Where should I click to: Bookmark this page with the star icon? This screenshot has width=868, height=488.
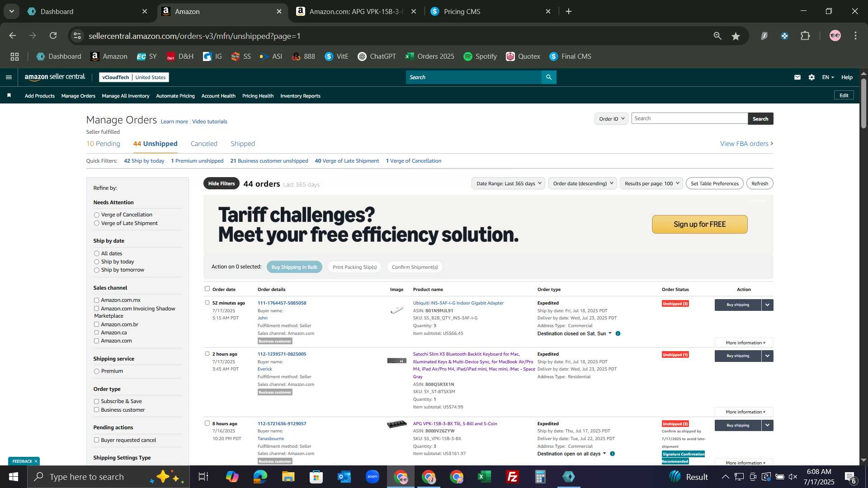point(736,36)
